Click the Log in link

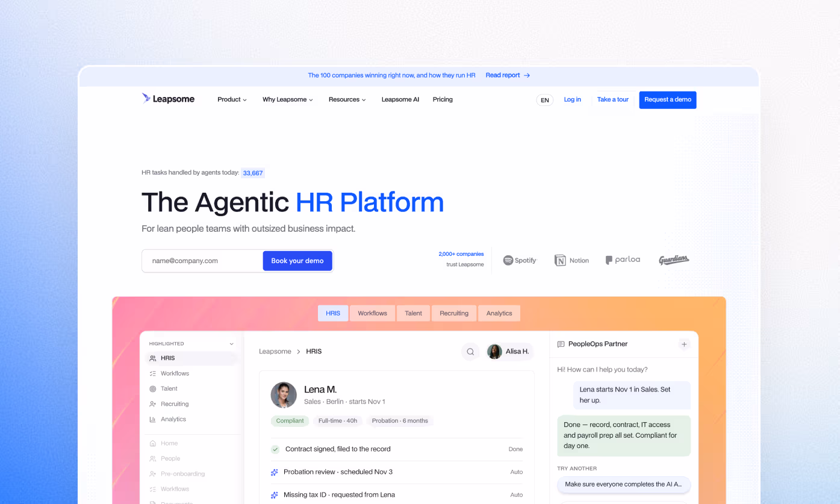tap(572, 99)
